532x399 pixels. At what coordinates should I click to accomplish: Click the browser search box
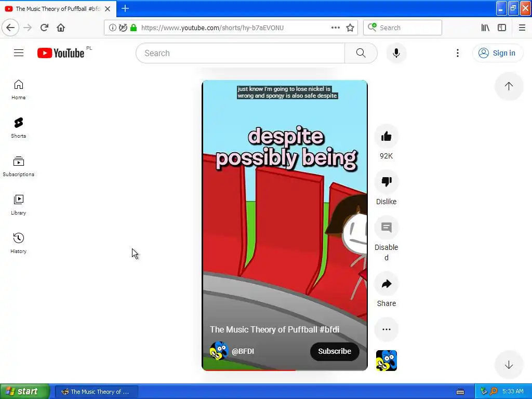click(x=403, y=28)
